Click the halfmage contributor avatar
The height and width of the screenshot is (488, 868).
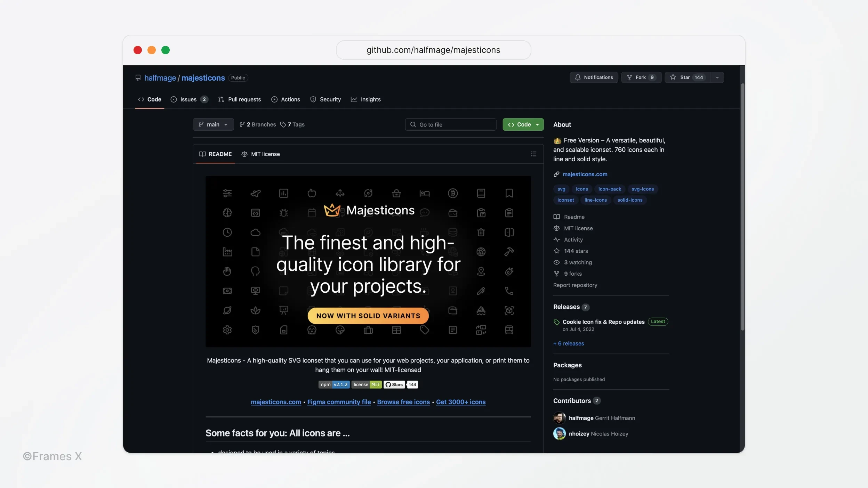(558, 417)
